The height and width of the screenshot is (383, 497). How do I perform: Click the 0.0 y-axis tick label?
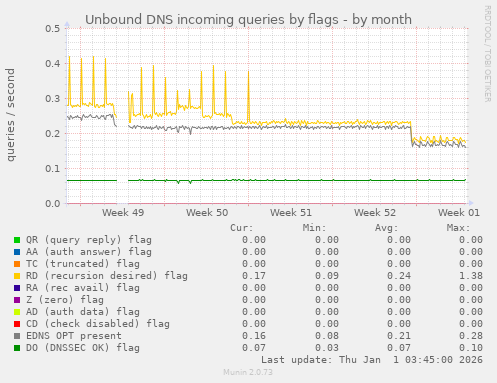(53, 204)
